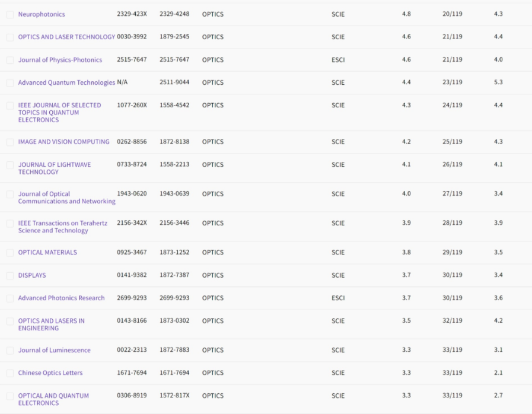This screenshot has height=414, width=532.
Task: Select the DISPLAYS row checkbox
Action: coord(10,275)
